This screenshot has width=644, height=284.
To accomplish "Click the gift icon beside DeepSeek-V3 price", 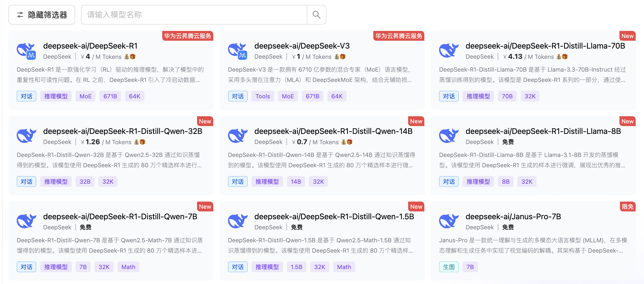I will pos(343,57).
